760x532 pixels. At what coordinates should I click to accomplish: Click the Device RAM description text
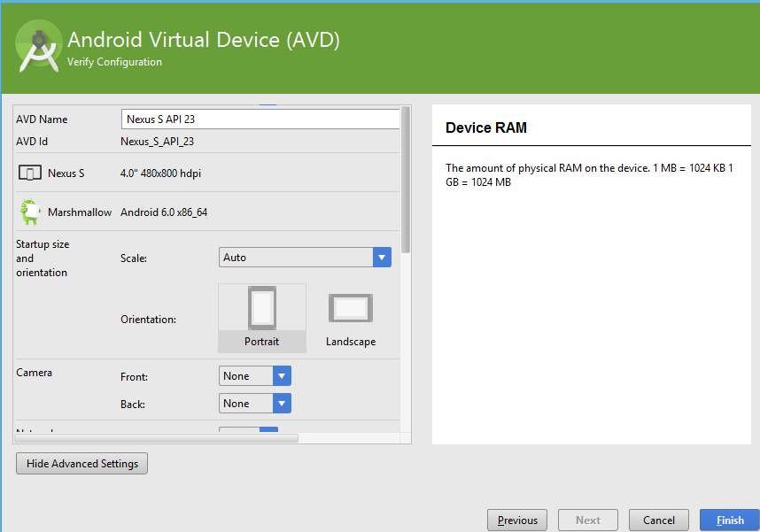click(589, 175)
